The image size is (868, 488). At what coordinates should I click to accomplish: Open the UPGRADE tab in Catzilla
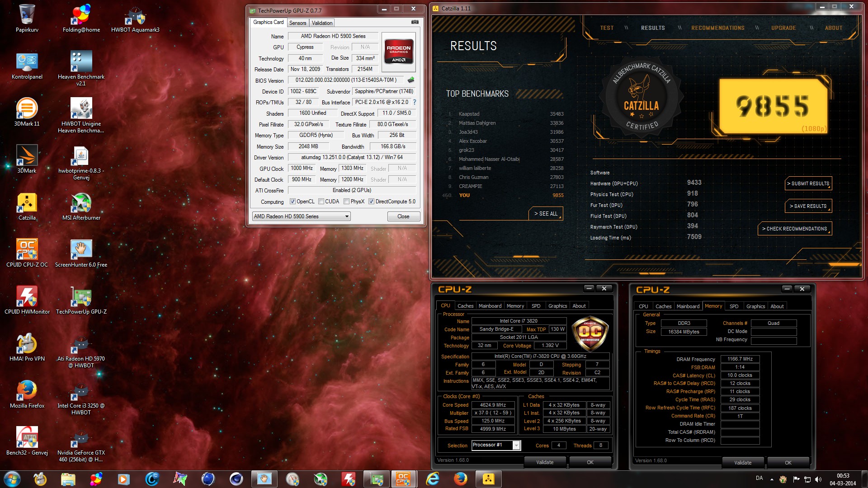point(783,28)
